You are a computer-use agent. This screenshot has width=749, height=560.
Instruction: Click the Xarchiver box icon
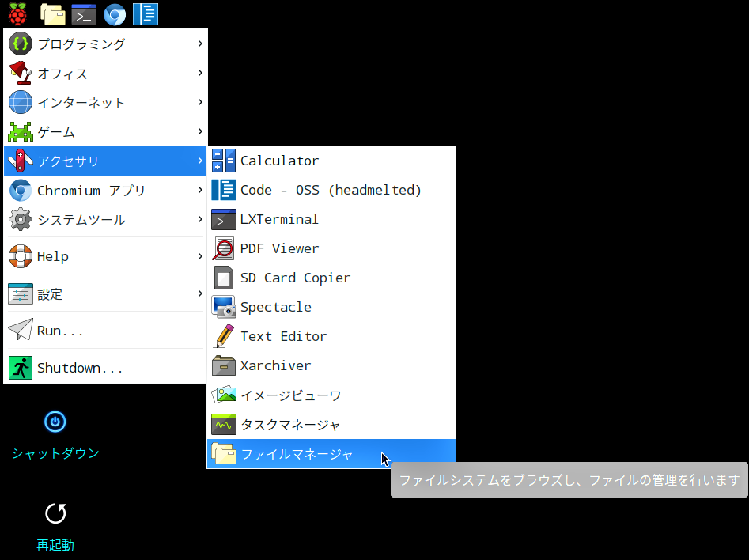[224, 365]
